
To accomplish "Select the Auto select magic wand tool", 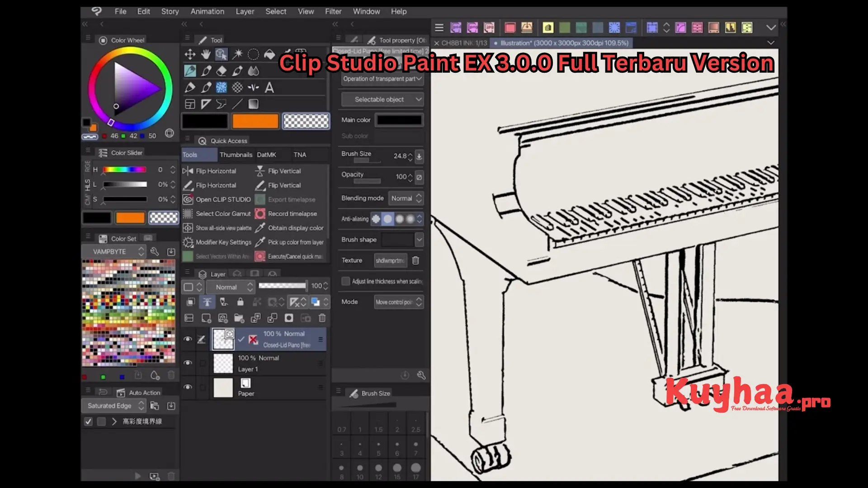I will (x=237, y=55).
